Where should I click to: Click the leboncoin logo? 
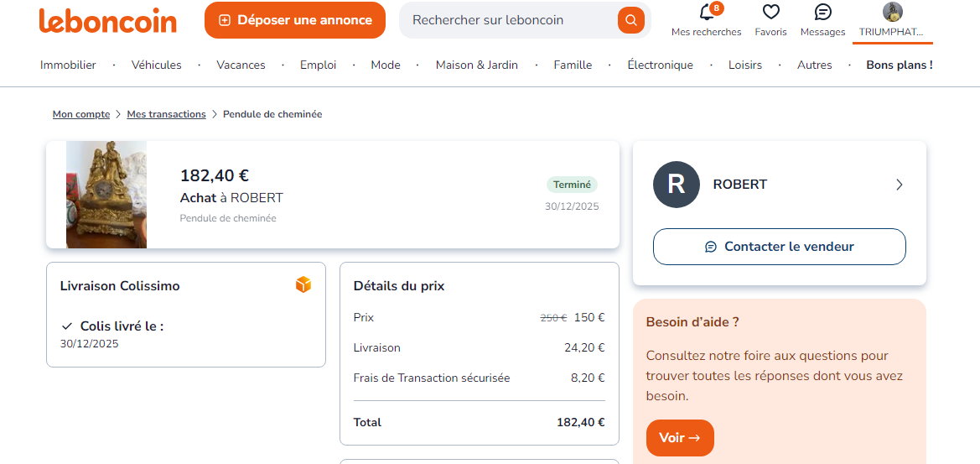point(108,20)
